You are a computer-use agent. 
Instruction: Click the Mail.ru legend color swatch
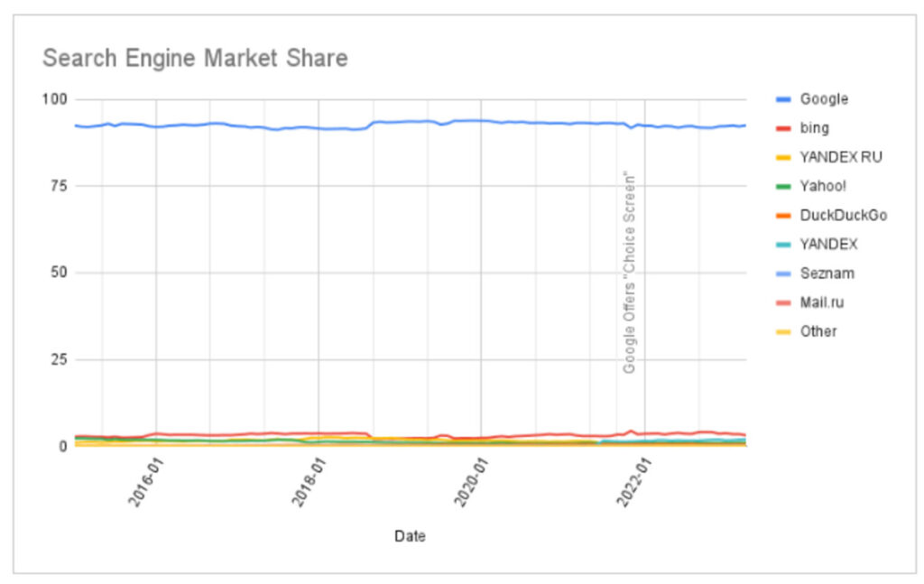coord(783,301)
